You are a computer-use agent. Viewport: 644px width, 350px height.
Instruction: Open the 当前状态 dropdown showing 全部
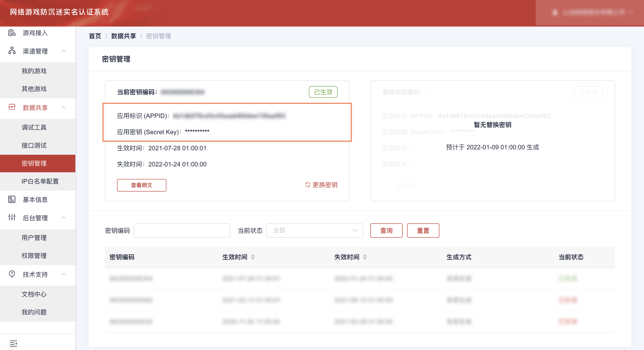coord(314,230)
